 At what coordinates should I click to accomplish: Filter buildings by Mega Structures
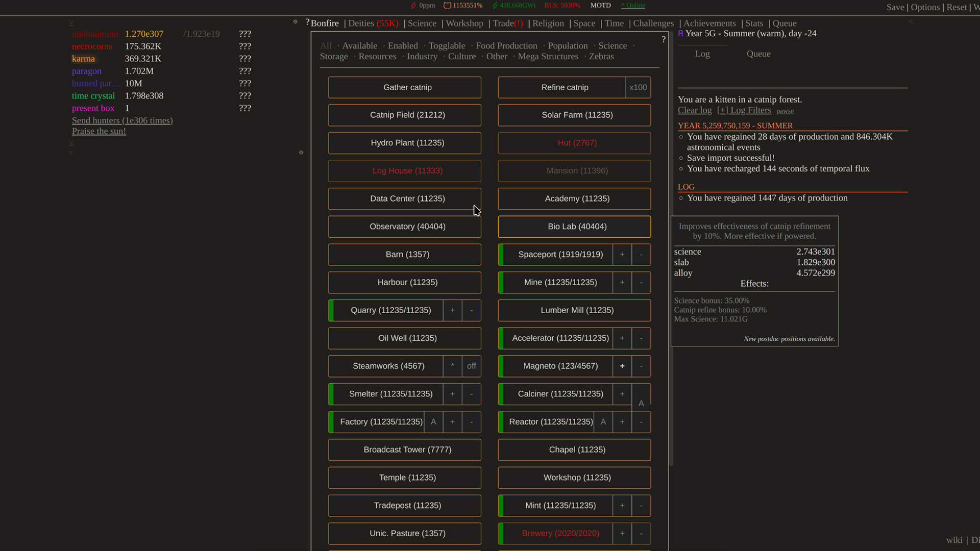point(548,57)
